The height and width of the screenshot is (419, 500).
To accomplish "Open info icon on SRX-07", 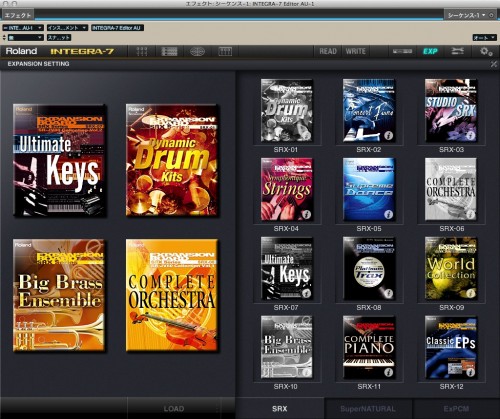I will pos(306,293).
